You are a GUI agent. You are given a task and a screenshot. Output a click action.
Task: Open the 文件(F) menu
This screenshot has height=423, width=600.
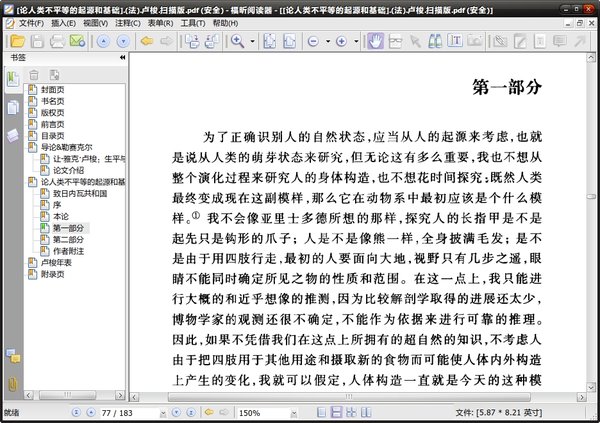click(x=31, y=21)
